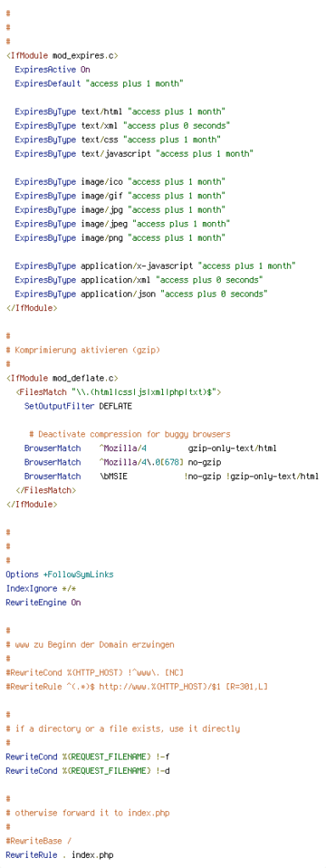Click the SetOutputFilter DEFLATE line
The height and width of the screenshot is (868, 326).
coord(77,406)
